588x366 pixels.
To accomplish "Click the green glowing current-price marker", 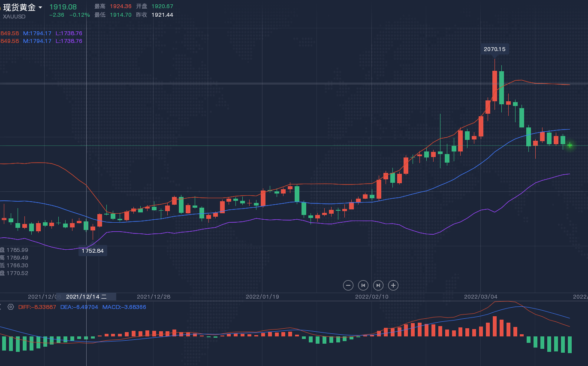I will click(x=570, y=145).
